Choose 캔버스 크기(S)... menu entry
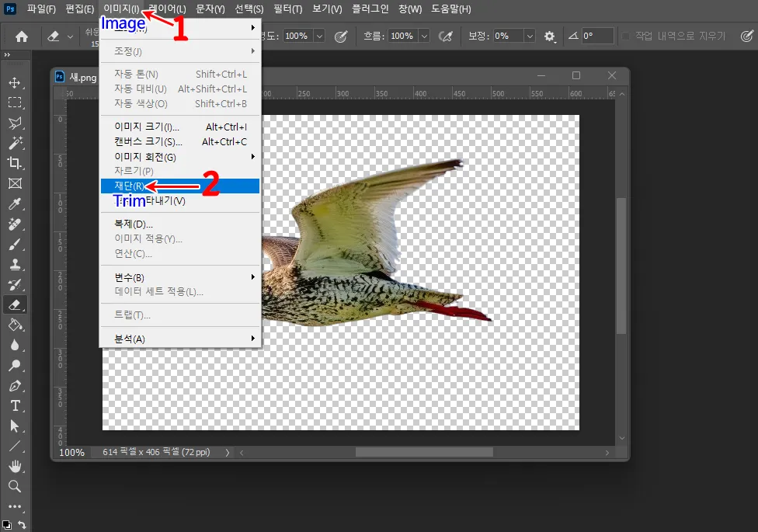Viewport: 758px width, 532px height. (180, 141)
